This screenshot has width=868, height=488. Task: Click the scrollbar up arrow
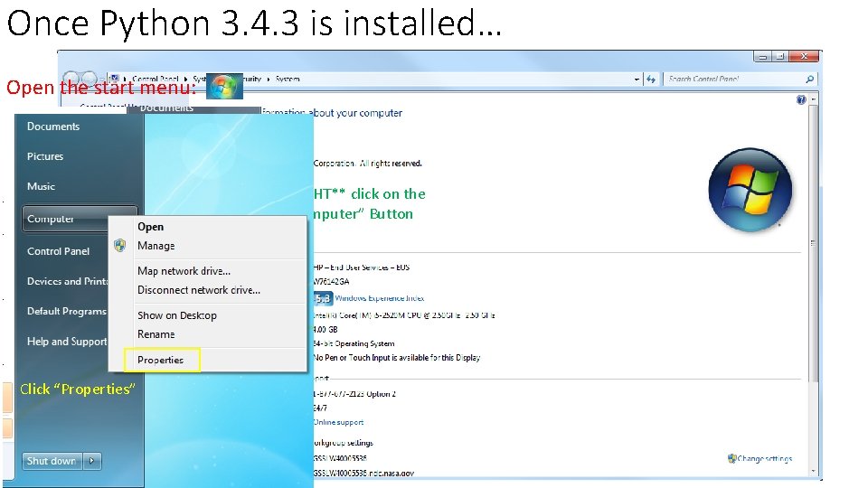tap(813, 99)
